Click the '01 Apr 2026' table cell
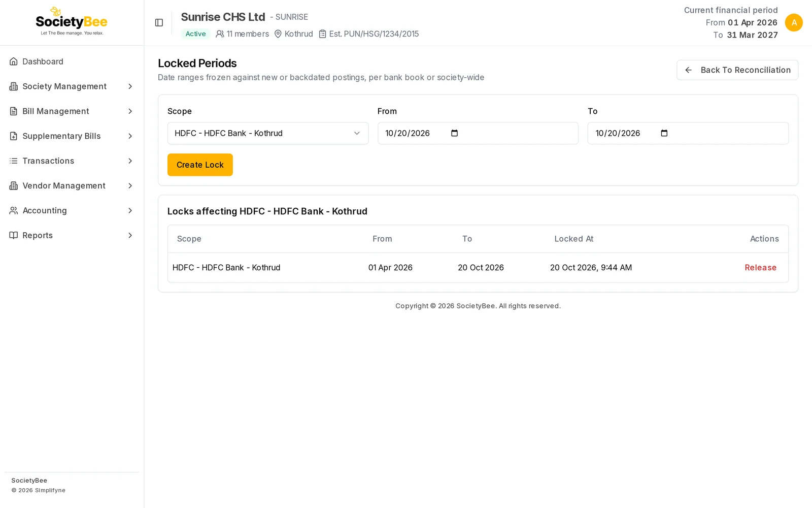812x508 pixels. click(390, 268)
